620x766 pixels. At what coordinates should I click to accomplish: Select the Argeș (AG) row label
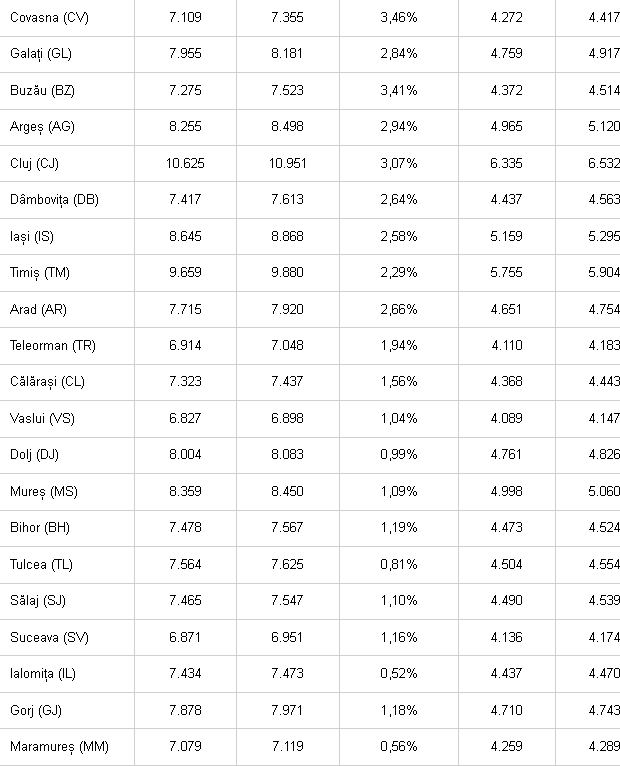click(42, 127)
